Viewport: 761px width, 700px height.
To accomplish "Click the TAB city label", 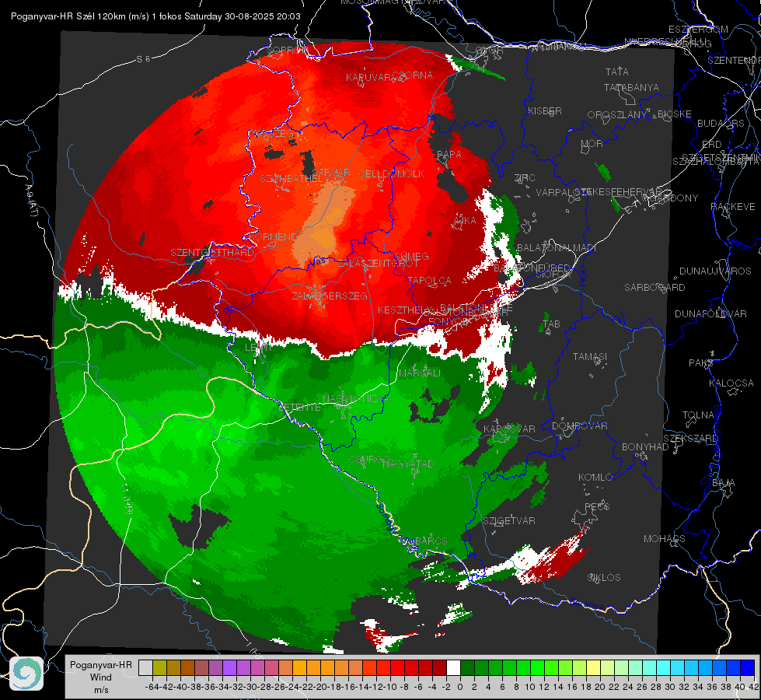I will pyautogui.click(x=551, y=324).
